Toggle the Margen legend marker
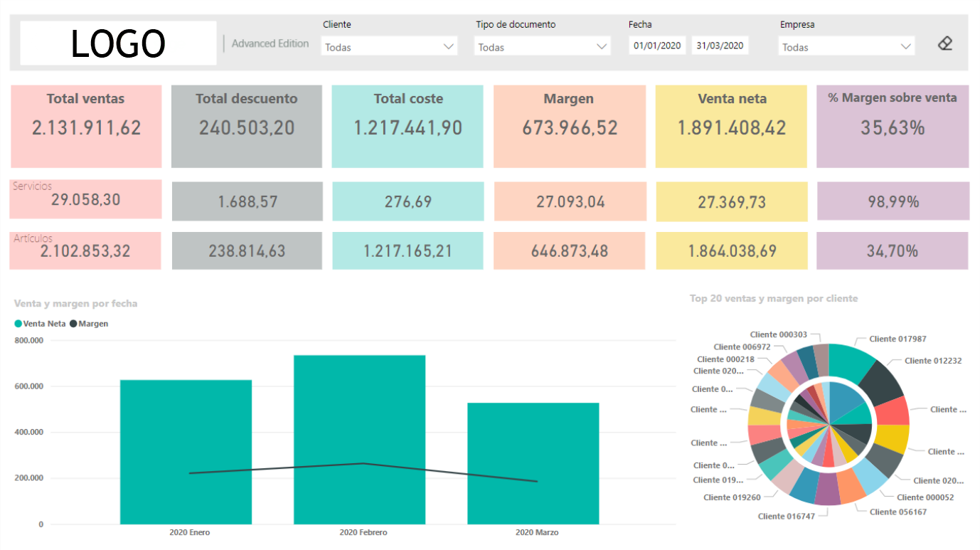Viewport: 980px width, 550px height. [x=73, y=324]
